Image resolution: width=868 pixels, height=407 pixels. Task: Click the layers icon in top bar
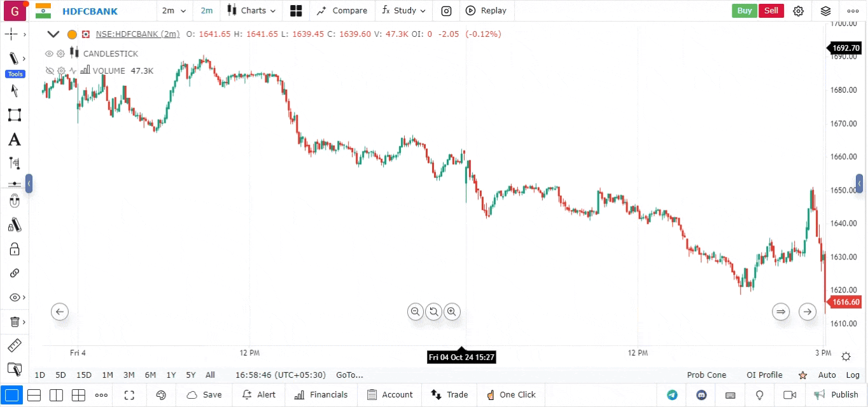click(x=825, y=11)
